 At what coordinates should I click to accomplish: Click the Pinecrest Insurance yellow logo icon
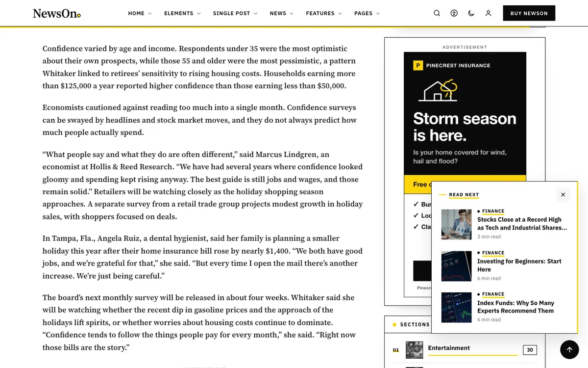[418, 65]
